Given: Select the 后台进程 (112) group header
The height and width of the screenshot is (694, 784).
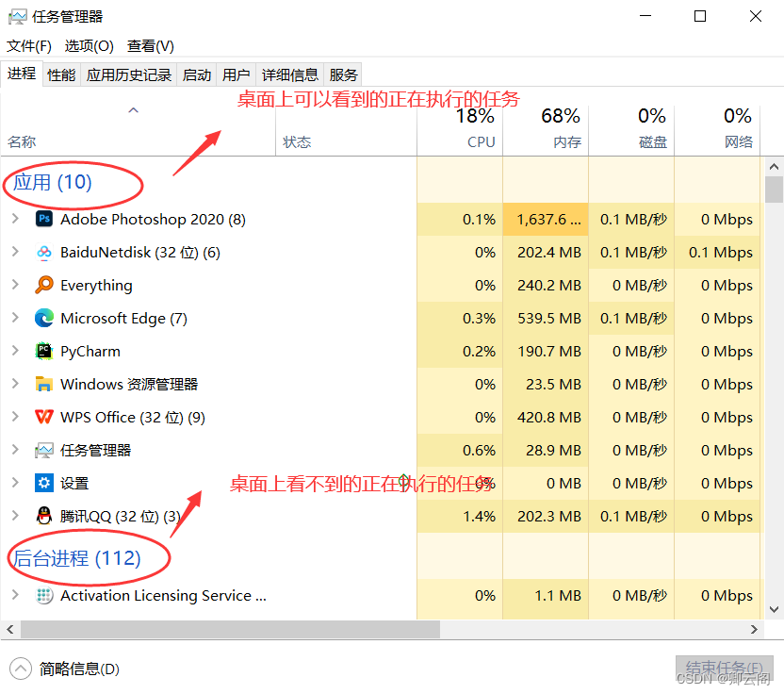Looking at the screenshot, I should (76, 558).
